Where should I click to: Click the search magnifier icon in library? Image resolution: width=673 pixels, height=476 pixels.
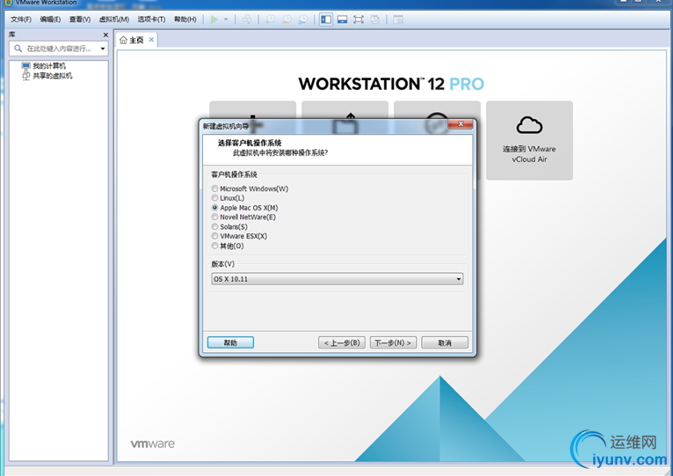tap(18, 49)
